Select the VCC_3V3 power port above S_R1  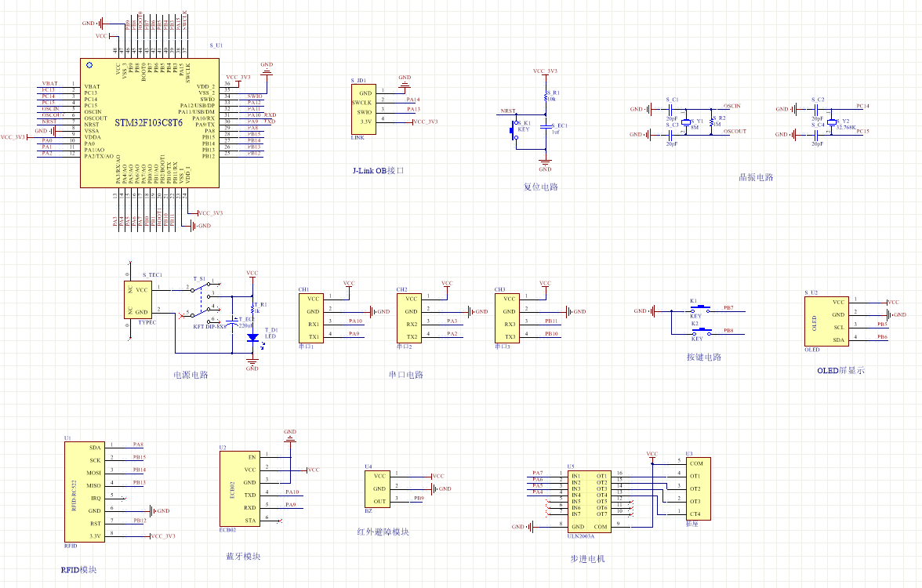(x=545, y=72)
